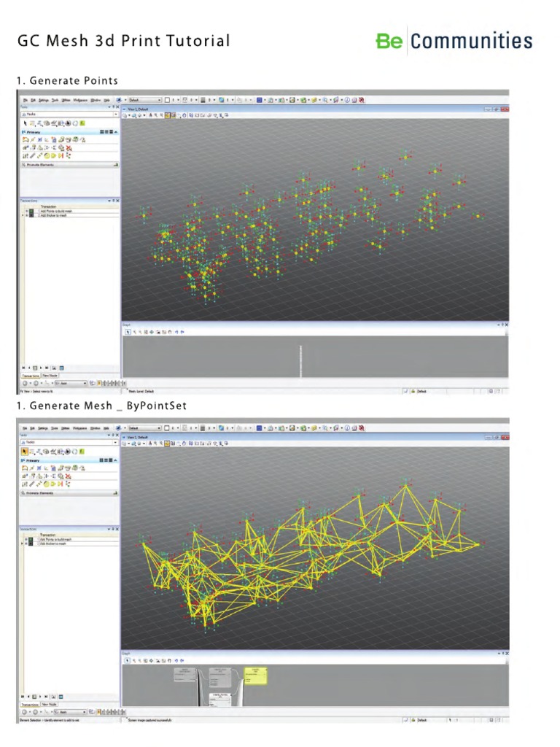Click the pointer tool in the Generate Points Graph toolbar
This screenshot has width=560, height=747.
tap(127, 332)
